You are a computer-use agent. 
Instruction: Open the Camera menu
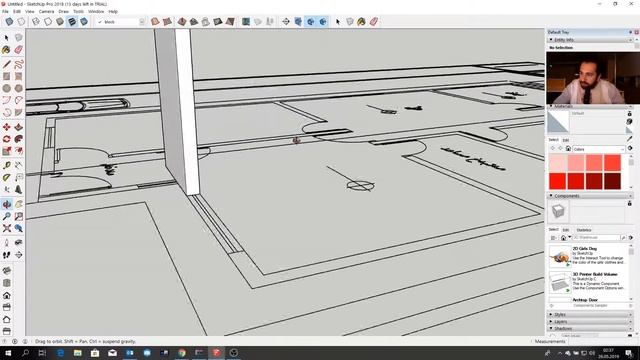pyautogui.click(x=46, y=11)
